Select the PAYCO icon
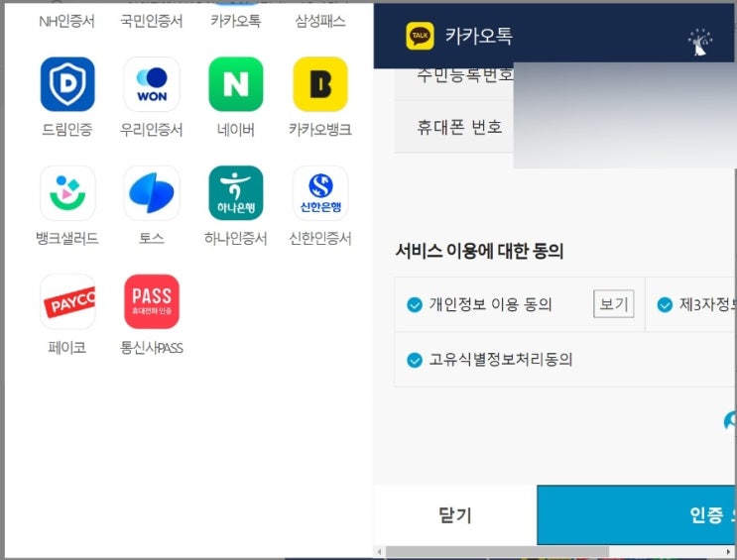The width and height of the screenshot is (737, 560). (x=67, y=301)
